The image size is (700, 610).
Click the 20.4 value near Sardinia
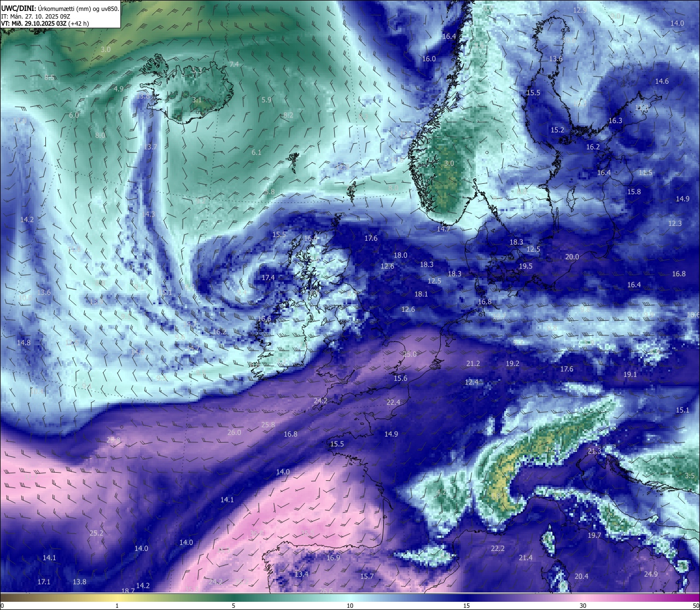(581, 577)
